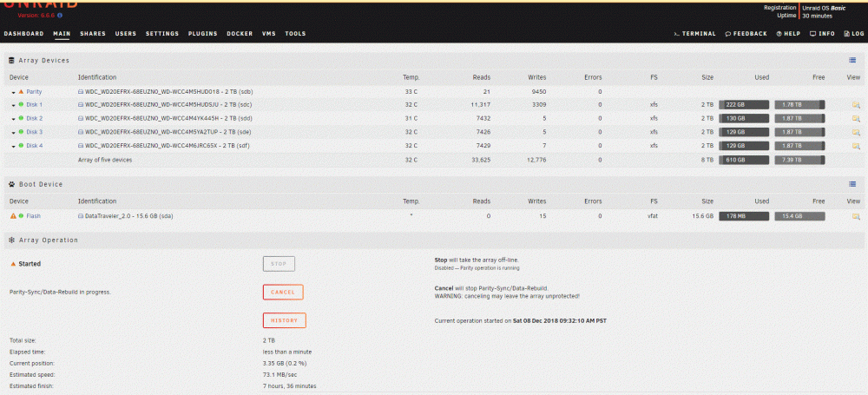
Task: Open the system Log
Action: (x=853, y=34)
